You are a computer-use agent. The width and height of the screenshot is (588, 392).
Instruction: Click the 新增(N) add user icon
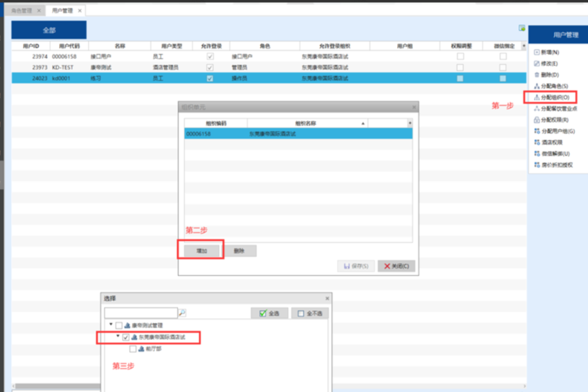537,53
